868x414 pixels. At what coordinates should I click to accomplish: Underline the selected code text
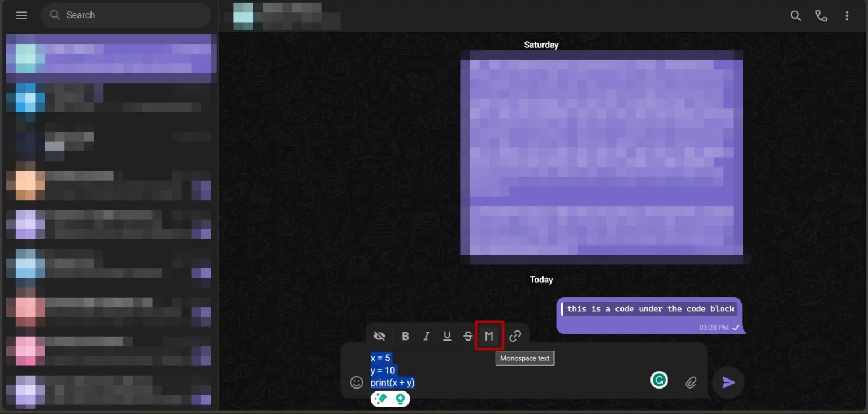pos(446,335)
